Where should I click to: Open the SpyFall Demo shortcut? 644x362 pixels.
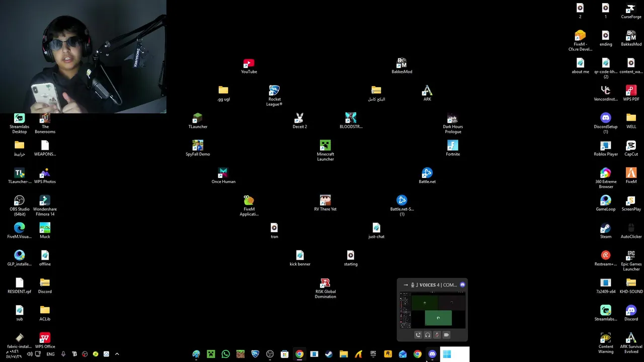pos(197,148)
